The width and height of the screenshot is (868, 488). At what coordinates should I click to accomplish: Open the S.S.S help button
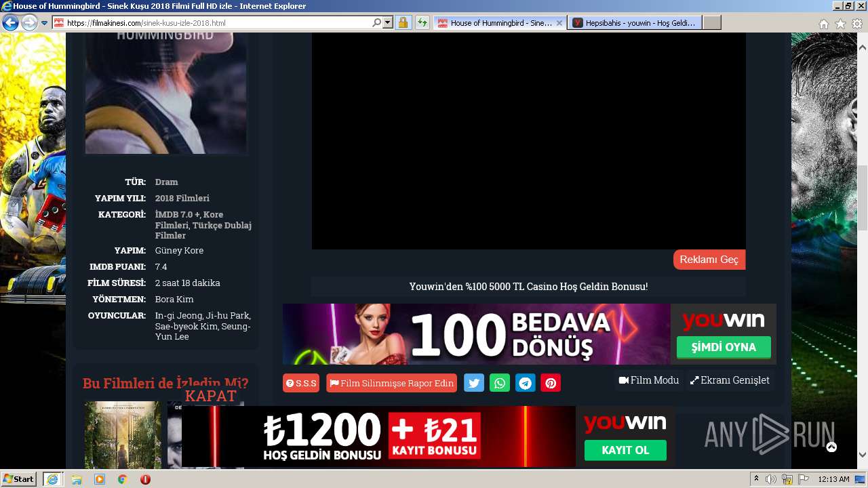pyautogui.click(x=301, y=383)
